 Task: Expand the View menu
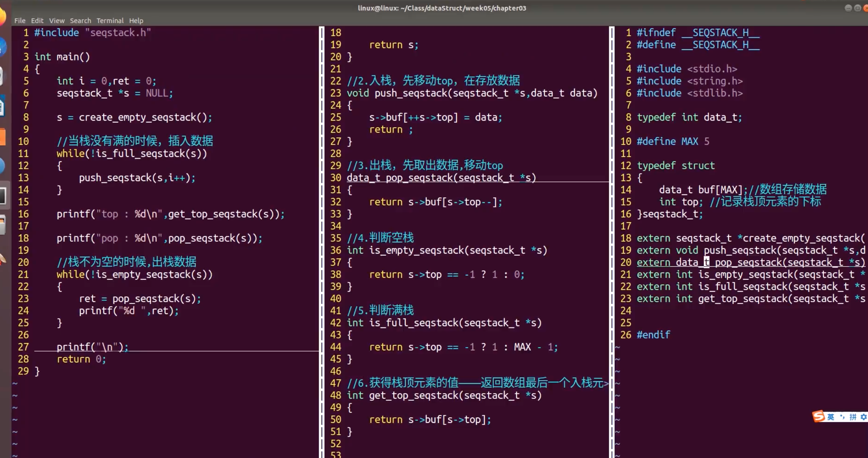pyautogui.click(x=57, y=21)
